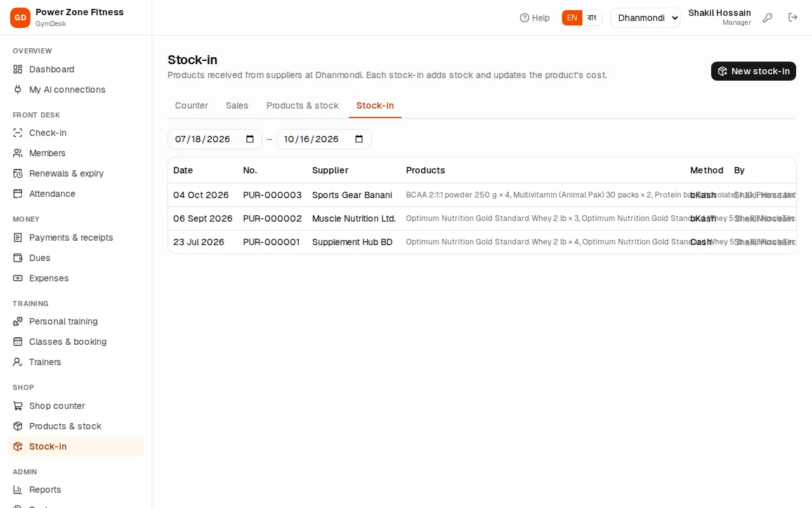Screen dimensions: 812x508
Task: Click the Dashboard grid icon
Action: 18,69
